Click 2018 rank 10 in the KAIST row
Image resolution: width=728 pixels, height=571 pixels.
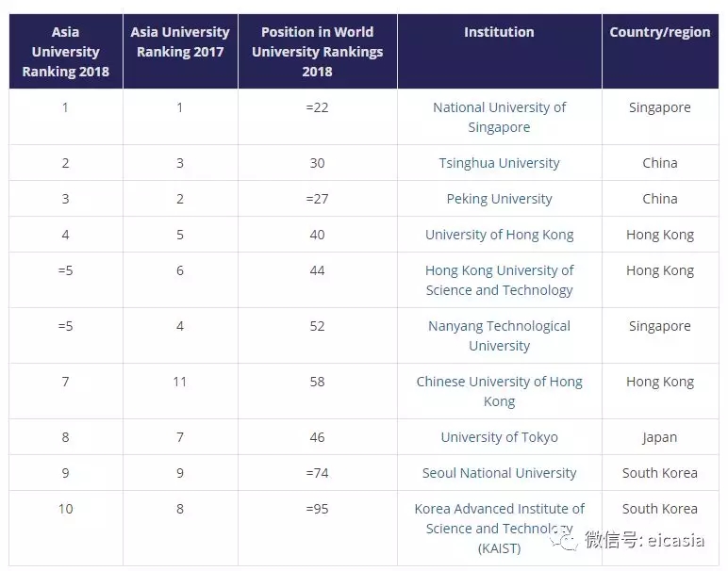click(65, 509)
